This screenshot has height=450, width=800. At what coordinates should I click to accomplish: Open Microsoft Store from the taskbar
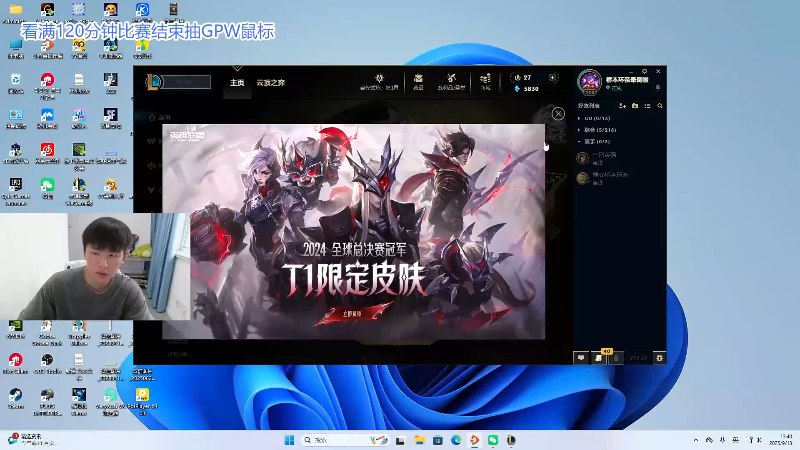(438, 440)
